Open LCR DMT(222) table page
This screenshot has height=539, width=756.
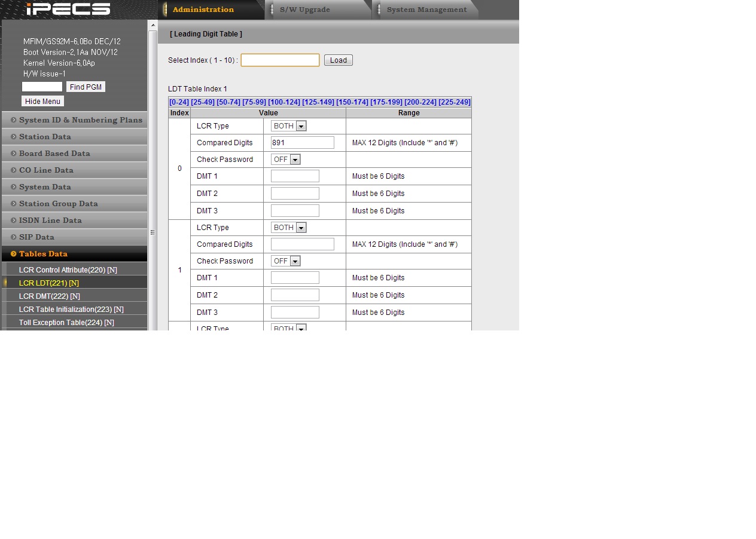coord(49,296)
